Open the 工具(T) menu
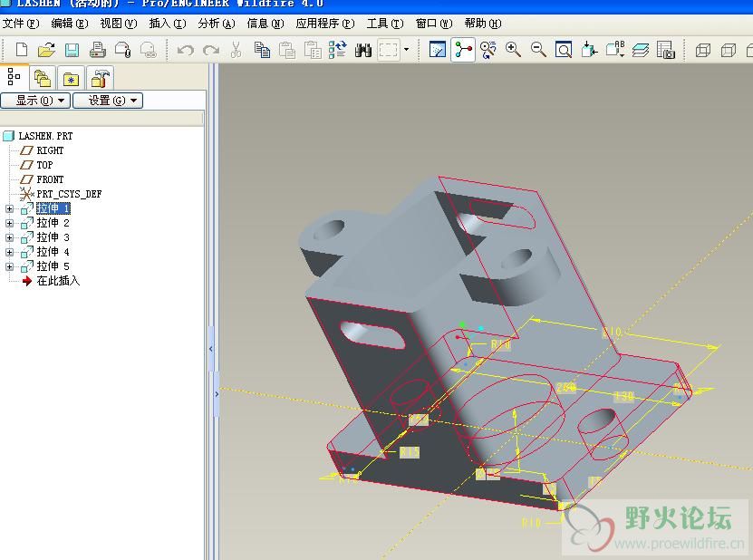 tap(385, 24)
